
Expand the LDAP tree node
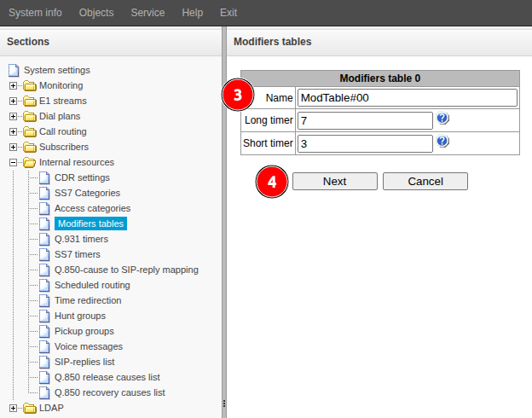point(13,409)
